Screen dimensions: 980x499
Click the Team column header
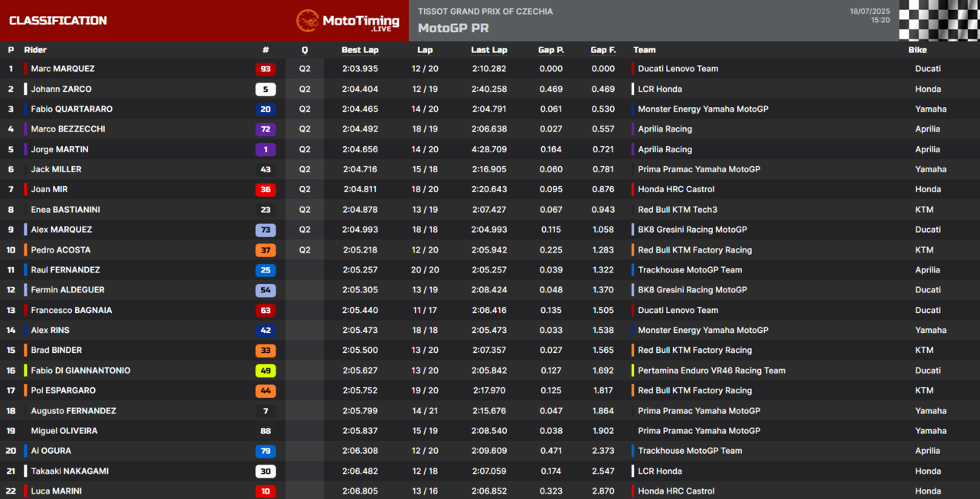pos(645,50)
